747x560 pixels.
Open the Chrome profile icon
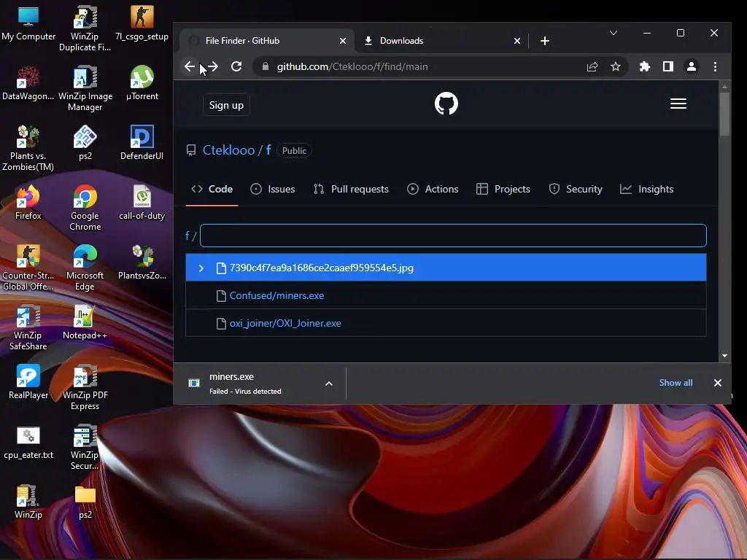pos(692,66)
